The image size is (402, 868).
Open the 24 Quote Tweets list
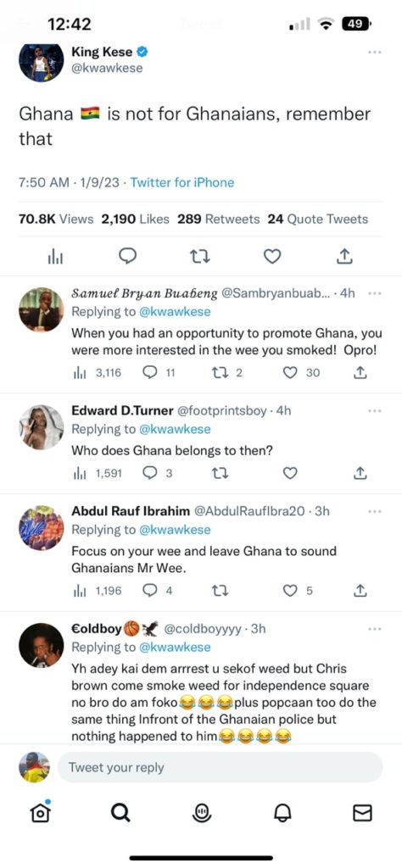pos(318,220)
